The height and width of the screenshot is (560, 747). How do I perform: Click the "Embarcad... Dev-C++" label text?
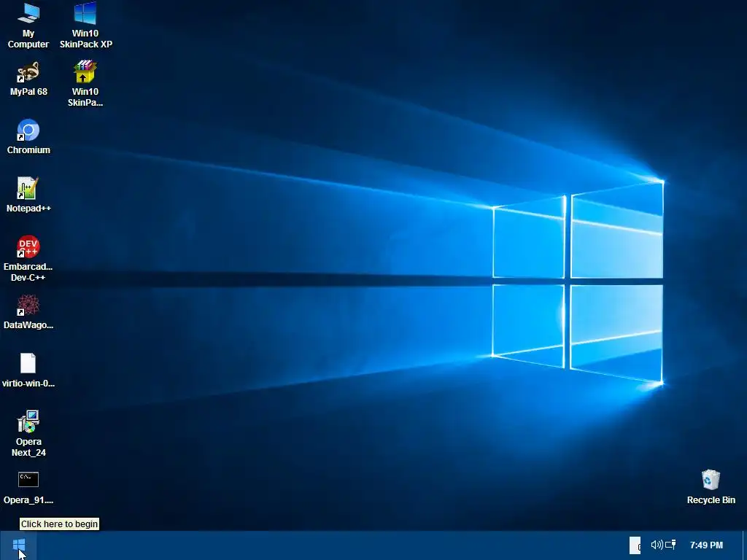click(28, 273)
